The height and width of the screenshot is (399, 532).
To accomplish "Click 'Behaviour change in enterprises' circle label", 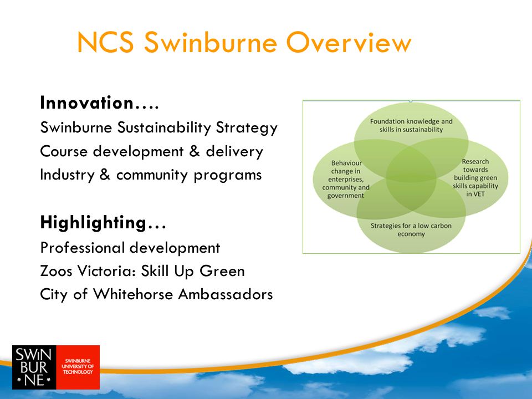I will click(x=345, y=179).
